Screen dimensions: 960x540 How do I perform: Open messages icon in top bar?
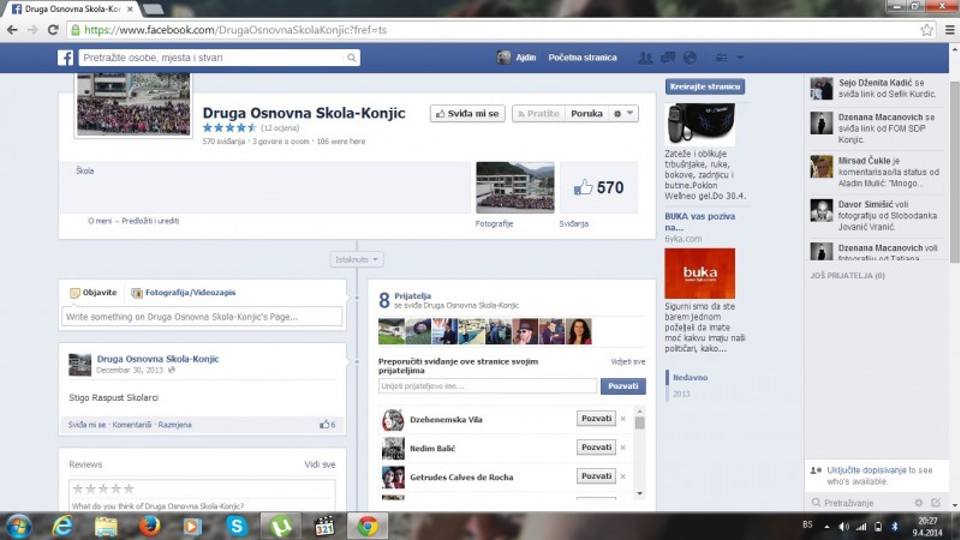click(667, 58)
